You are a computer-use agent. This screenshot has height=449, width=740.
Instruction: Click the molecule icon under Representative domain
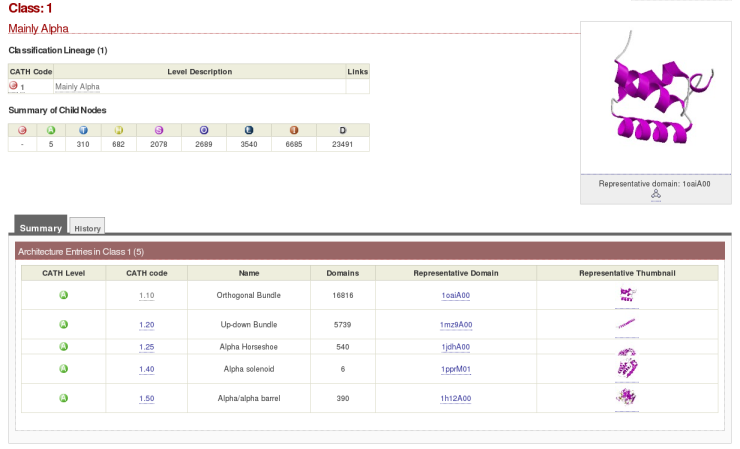click(655, 194)
